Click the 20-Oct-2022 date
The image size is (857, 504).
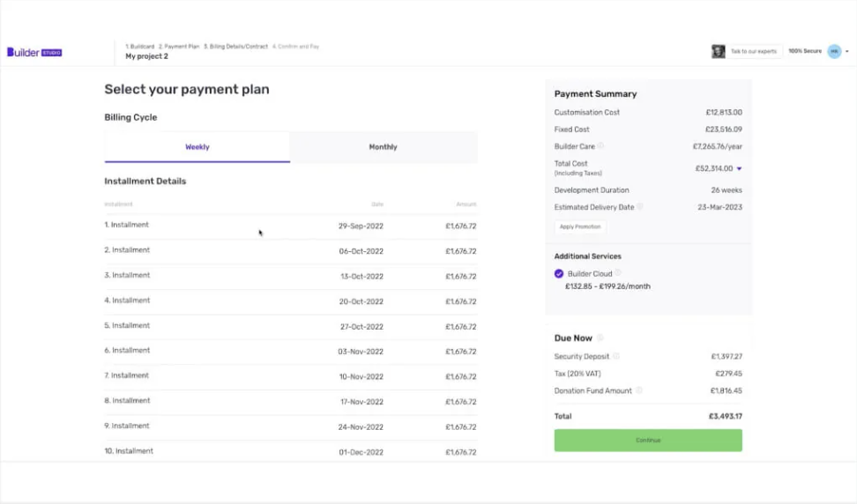pos(361,301)
